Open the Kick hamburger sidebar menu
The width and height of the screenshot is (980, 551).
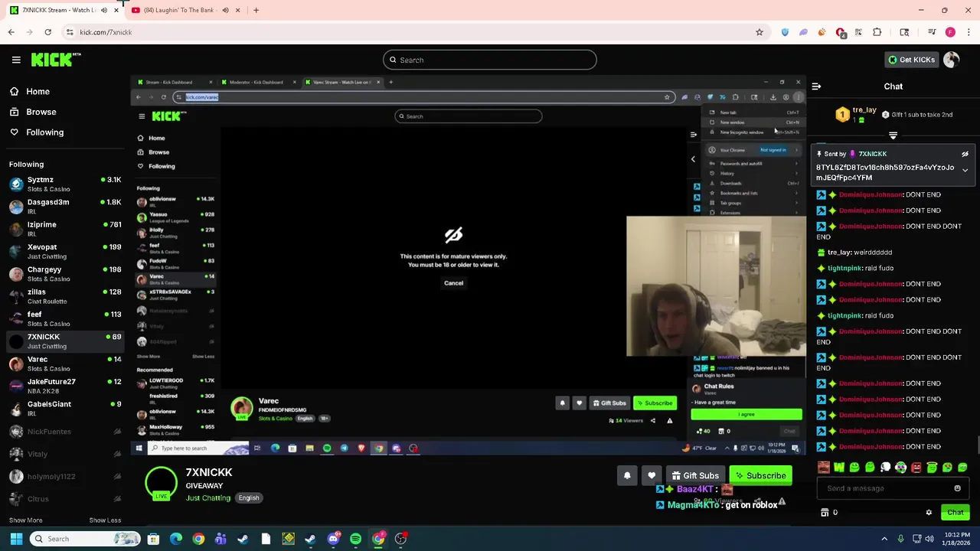[x=16, y=60]
